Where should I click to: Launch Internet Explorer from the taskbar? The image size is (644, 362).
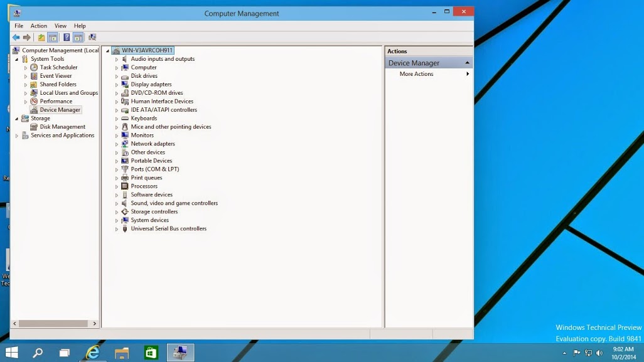tap(93, 352)
